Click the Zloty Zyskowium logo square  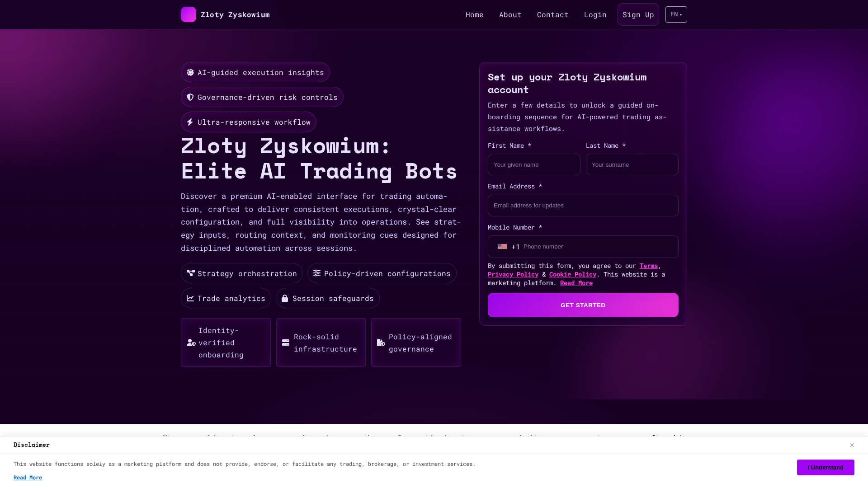(189, 14)
